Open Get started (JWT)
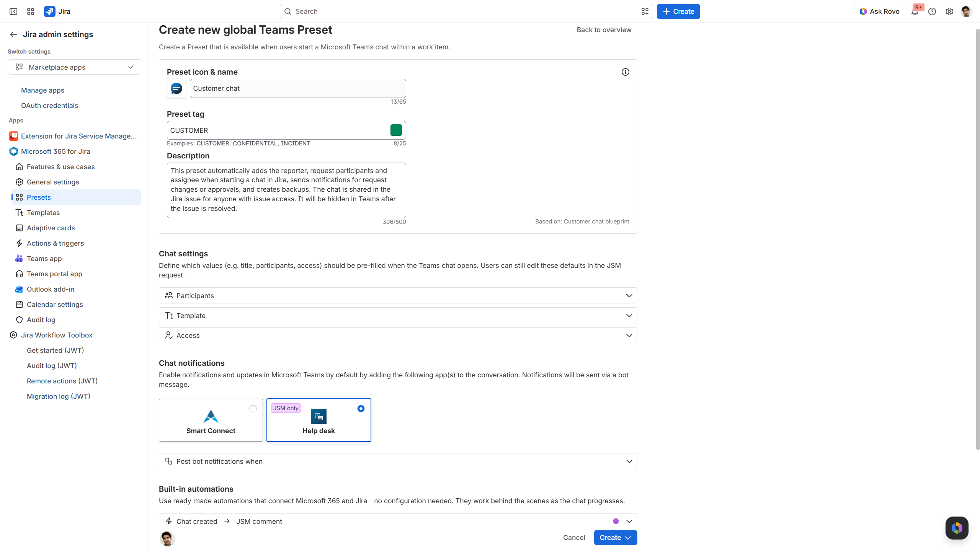980x551 pixels. [x=55, y=350]
